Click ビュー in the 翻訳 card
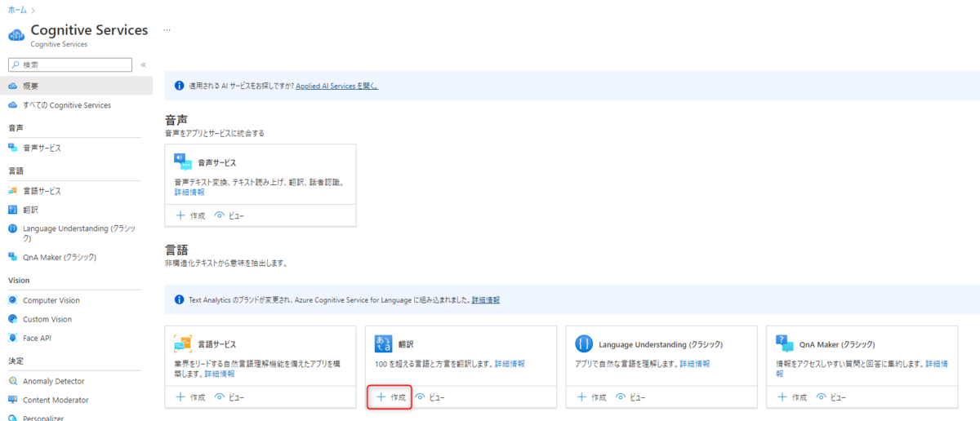 coord(430,397)
